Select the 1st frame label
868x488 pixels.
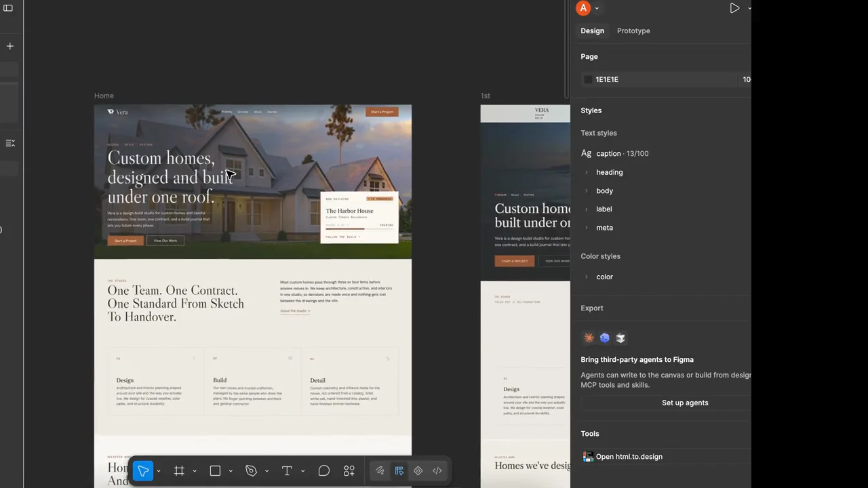(485, 96)
